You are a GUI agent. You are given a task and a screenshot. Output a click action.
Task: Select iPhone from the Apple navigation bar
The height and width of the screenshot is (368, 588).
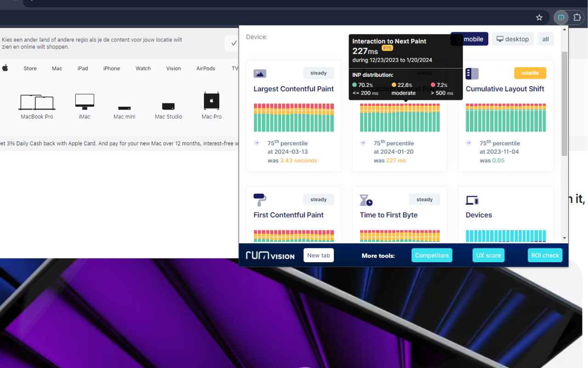pyautogui.click(x=111, y=68)
